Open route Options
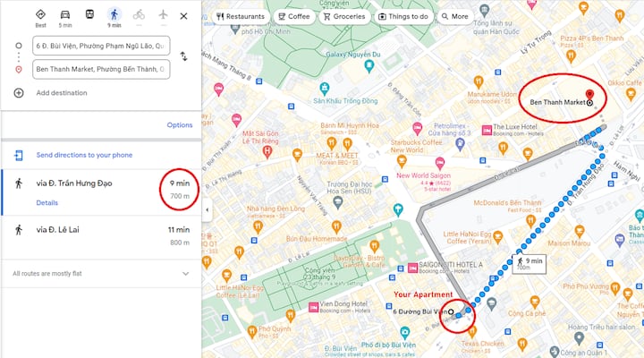The height and width of the screenshot is (358, 644). point(180,125)
